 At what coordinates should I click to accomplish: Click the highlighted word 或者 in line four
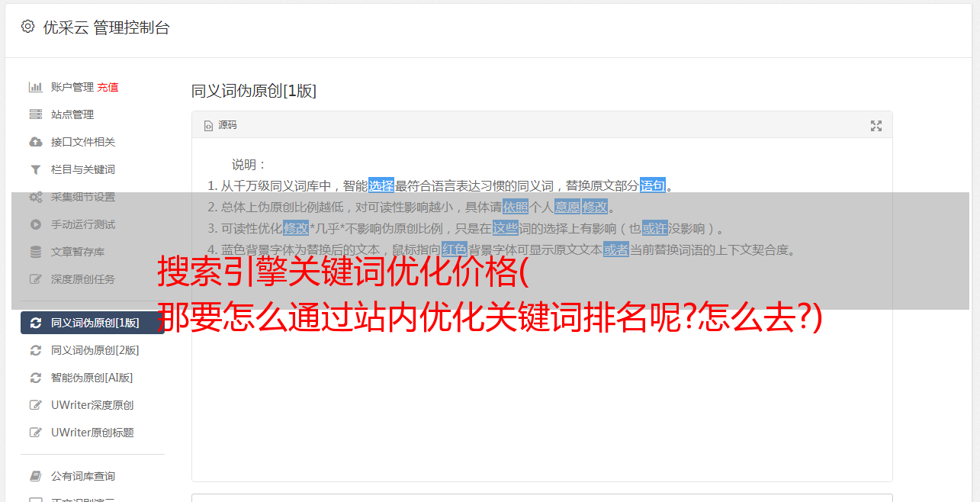pos(616,249)
